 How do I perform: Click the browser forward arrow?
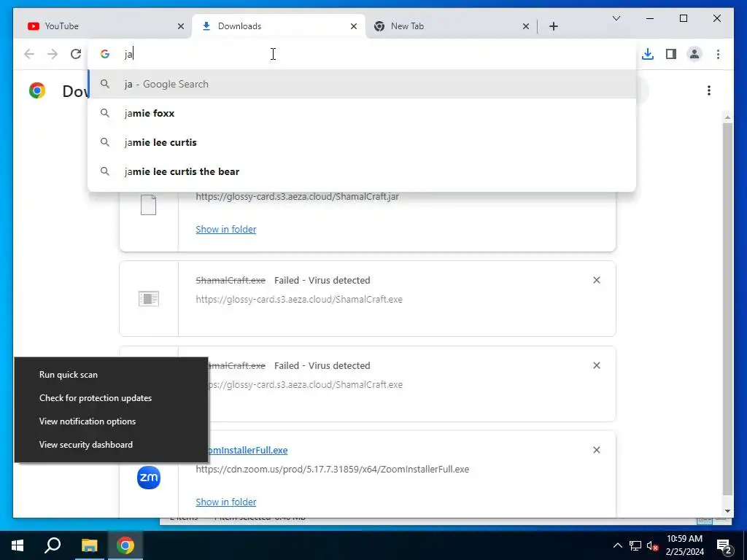pos(53,54)
